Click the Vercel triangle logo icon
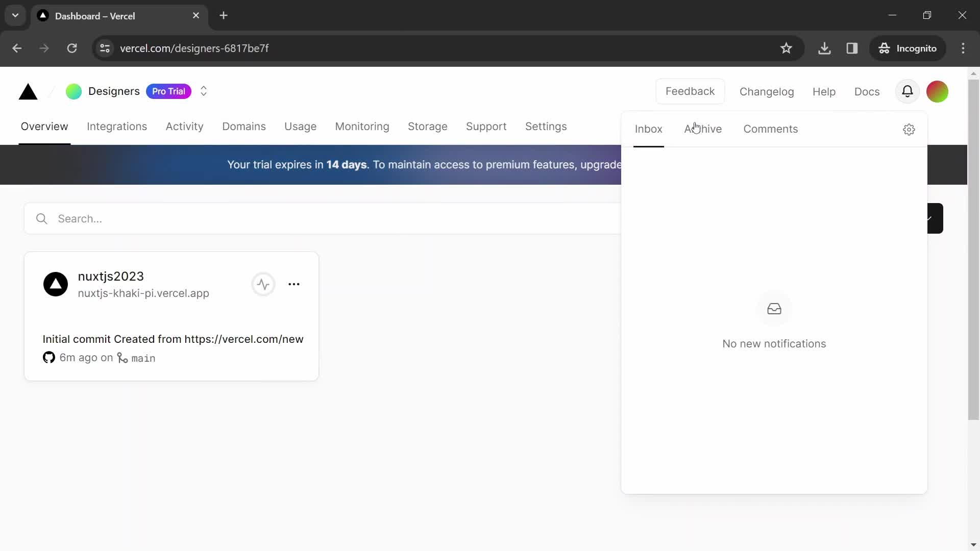980x551 pixels. (x=27, y=91)
